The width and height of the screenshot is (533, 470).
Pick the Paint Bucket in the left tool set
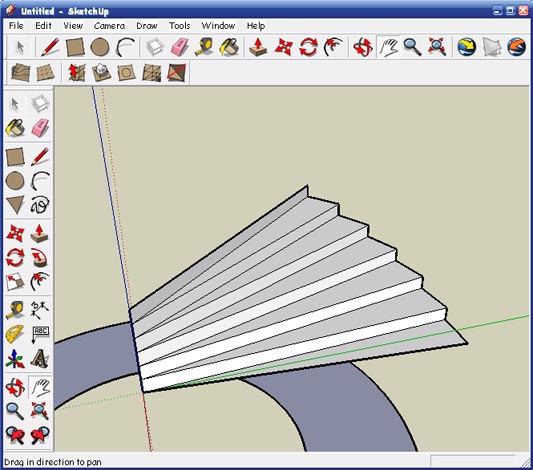click(15, 128)
